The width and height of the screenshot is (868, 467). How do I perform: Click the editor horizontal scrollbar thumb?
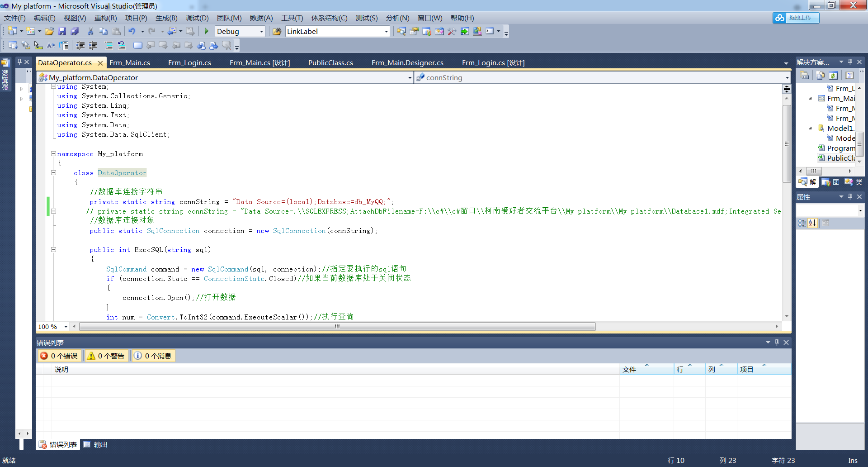click(337, 327)
